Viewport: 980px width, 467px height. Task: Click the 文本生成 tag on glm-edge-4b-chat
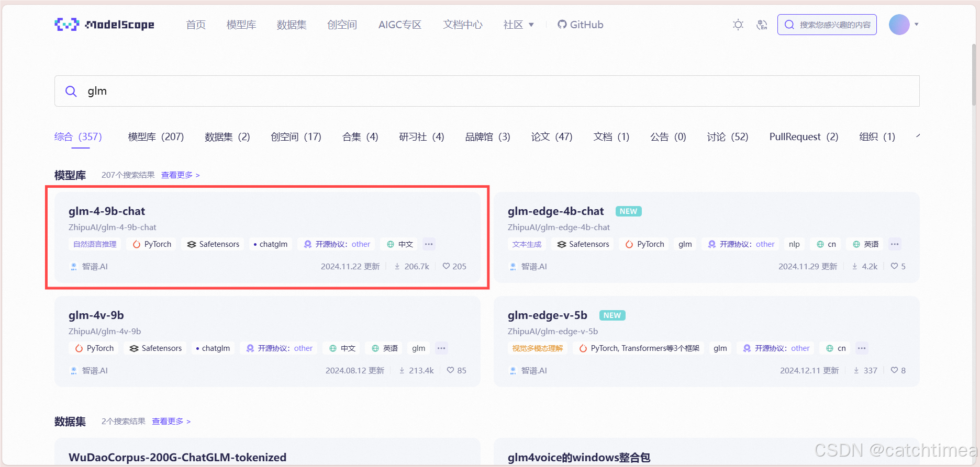527,244
